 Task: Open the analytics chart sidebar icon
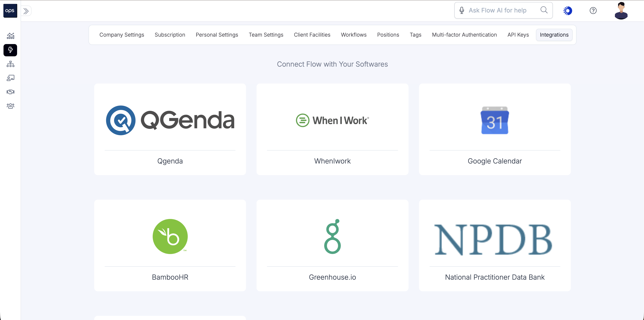click(10, 36)
